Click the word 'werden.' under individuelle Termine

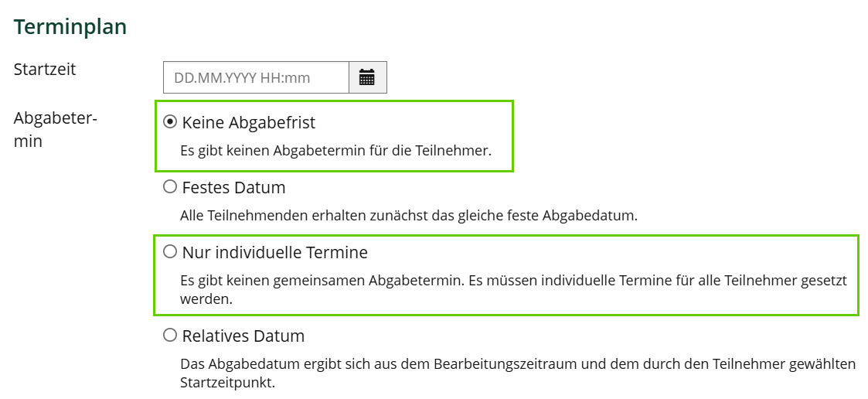206,299
